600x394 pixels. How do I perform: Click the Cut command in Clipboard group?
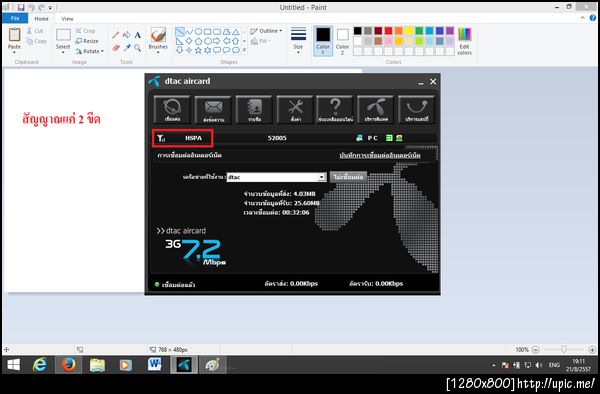coord(35,31)
